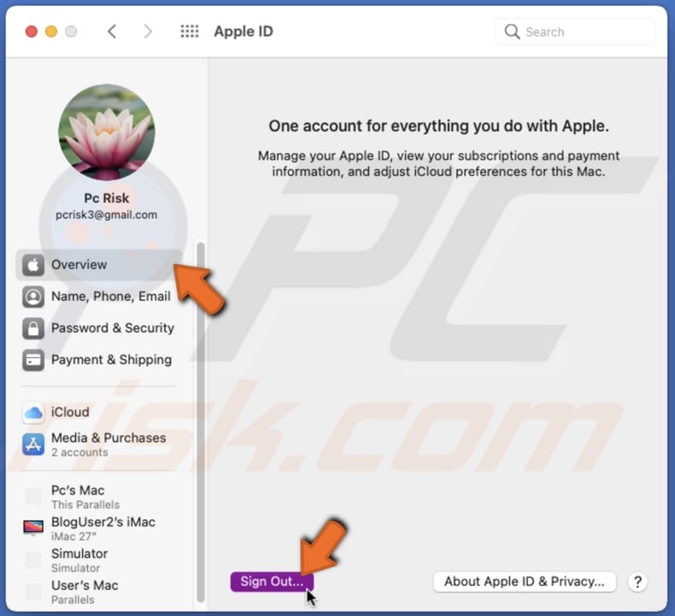675x616 pixels.
Task: Open Name, Phone, Email section
Action: pos(99,296)
